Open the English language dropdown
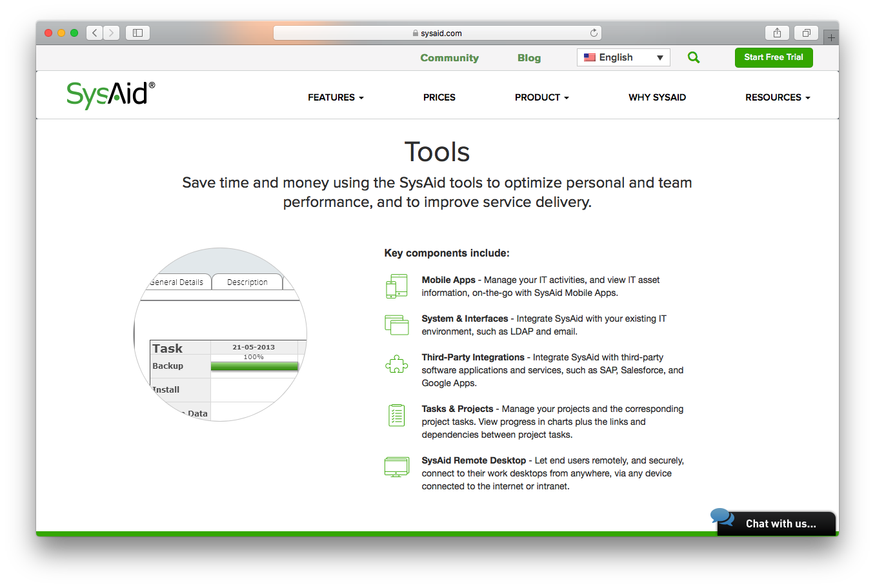 (623, 57)
